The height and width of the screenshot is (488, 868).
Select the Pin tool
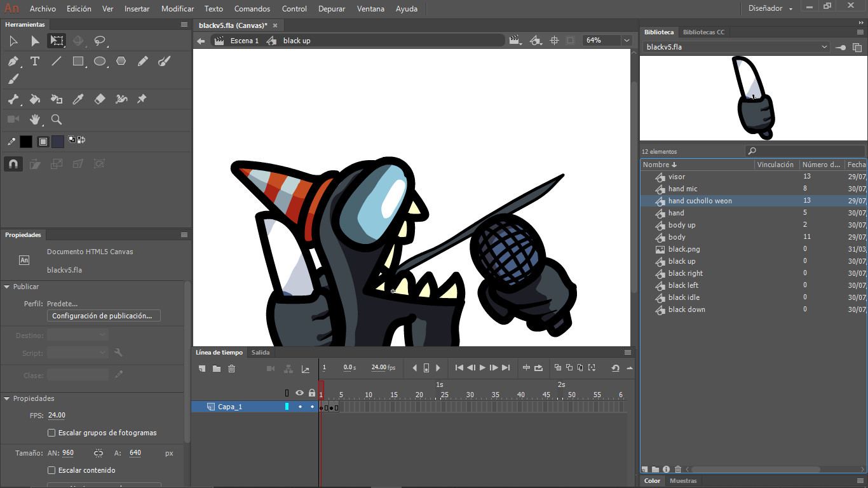point(142,99)
